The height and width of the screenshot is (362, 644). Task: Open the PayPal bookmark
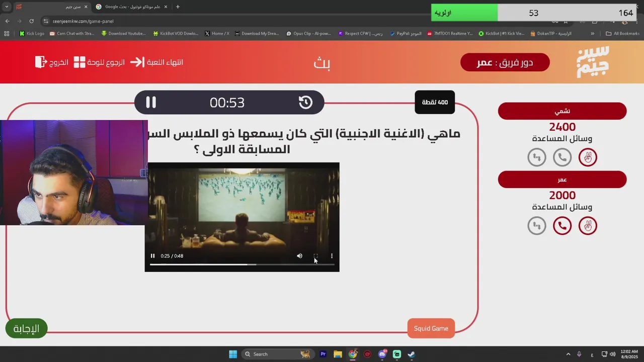click(x=406, y=34)
